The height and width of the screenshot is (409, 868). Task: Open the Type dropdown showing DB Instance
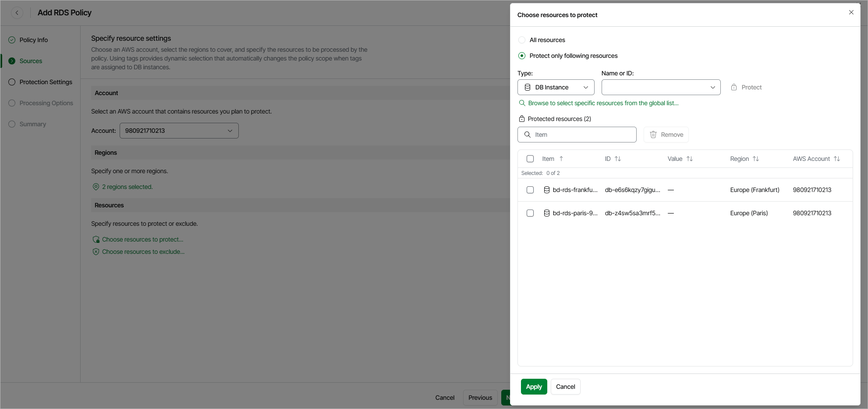(556, 87)
